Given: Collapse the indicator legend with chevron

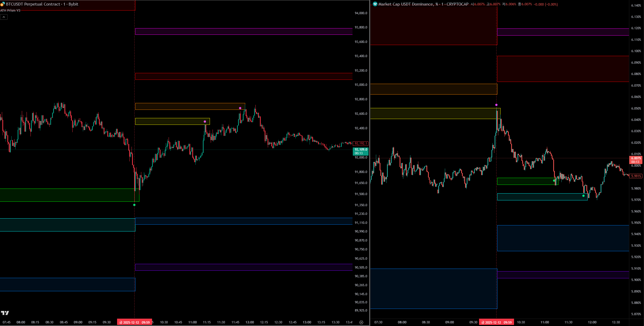Looking at the screenshot, I should [x=4, y=17].
